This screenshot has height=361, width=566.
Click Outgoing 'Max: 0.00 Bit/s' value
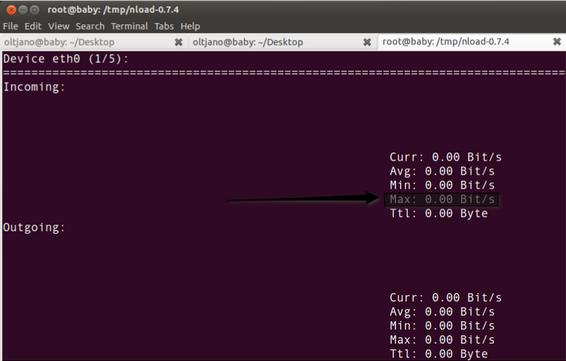[x=442, y=340]
